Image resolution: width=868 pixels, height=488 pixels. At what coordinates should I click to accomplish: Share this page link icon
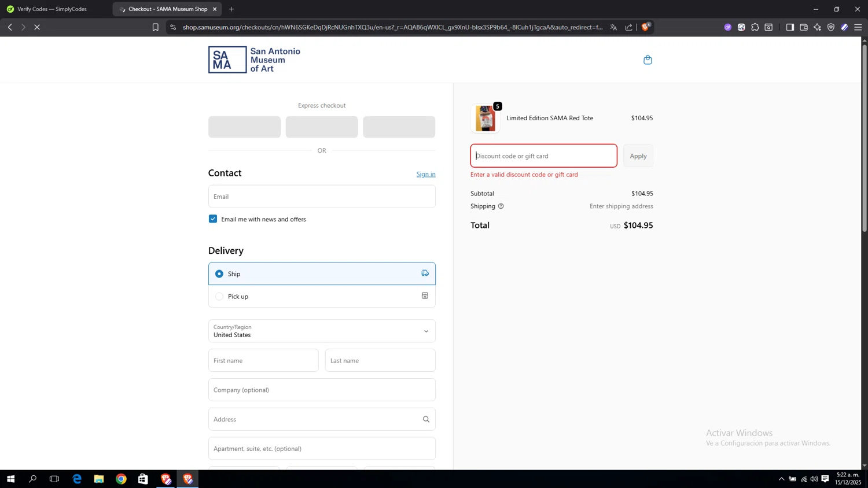click(x=629, y=27)
